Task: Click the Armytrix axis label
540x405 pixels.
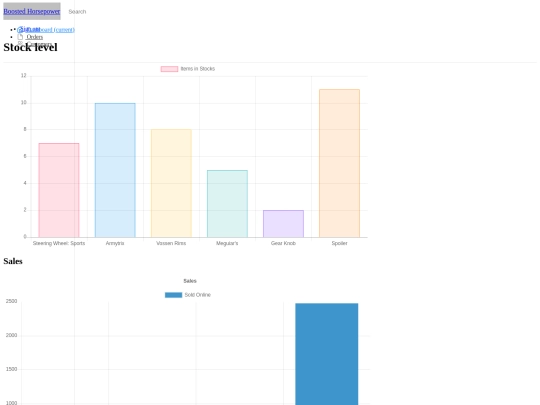Action: click(x=115, y=243)
